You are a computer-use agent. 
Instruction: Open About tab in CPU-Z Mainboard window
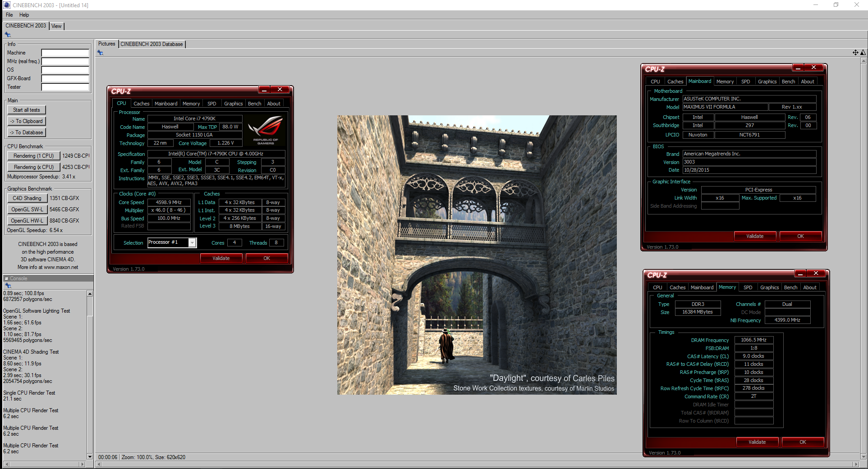pos(808,82)
